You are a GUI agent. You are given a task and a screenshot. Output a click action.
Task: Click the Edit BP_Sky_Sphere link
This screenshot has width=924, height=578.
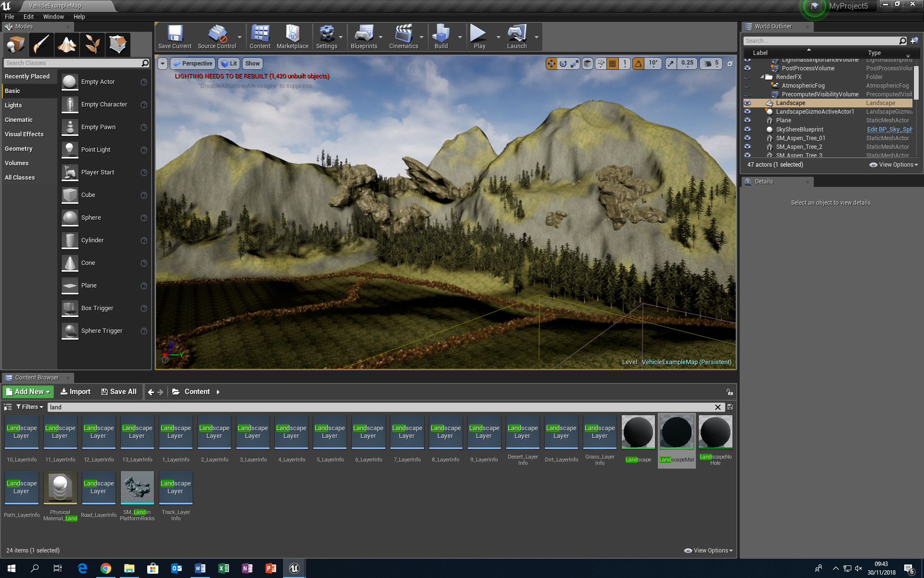(x=889, y=129)
